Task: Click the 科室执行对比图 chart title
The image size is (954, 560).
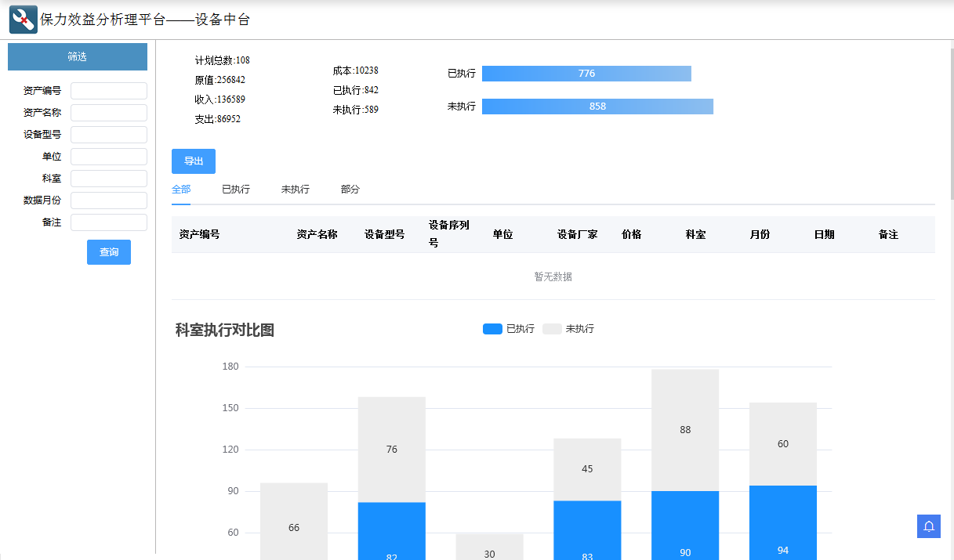Action: point(225,330)
